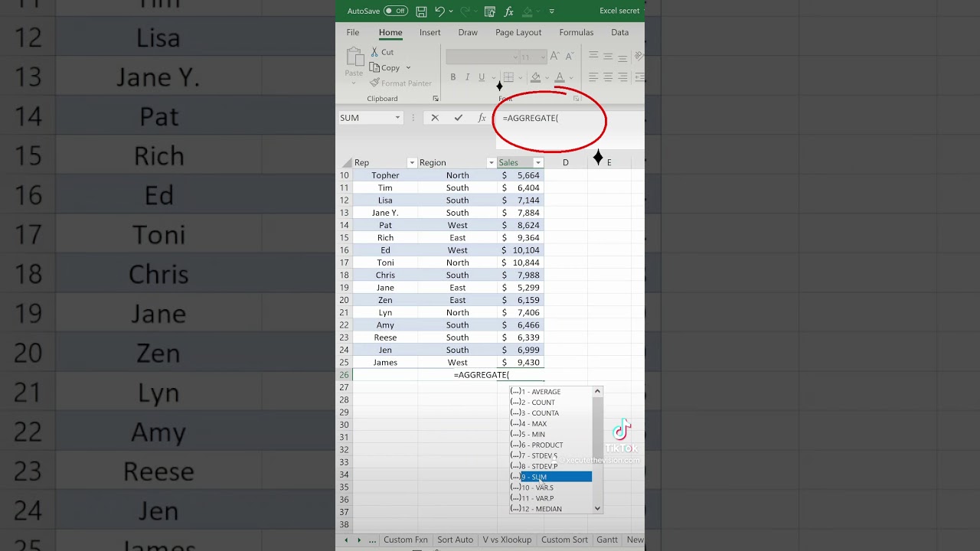Open the Data ribbon tab
Image resolution: width=980 pixels, height=551 pixels.
[x=620, y=32]
